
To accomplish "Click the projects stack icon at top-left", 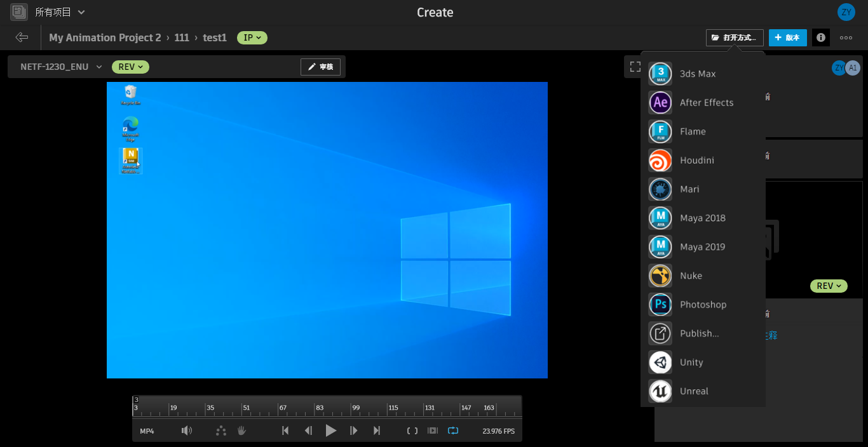I will pos(19,11).
